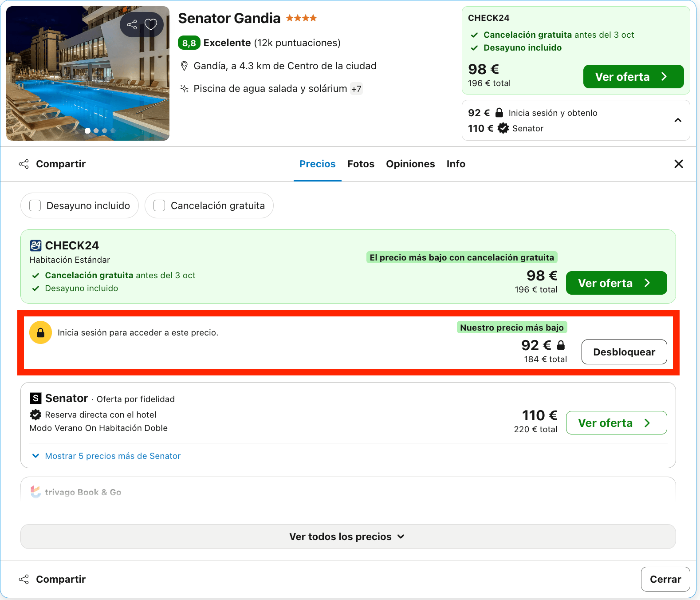
Task: Click the Reserva directa verified badge
Action: coord(35,414)
